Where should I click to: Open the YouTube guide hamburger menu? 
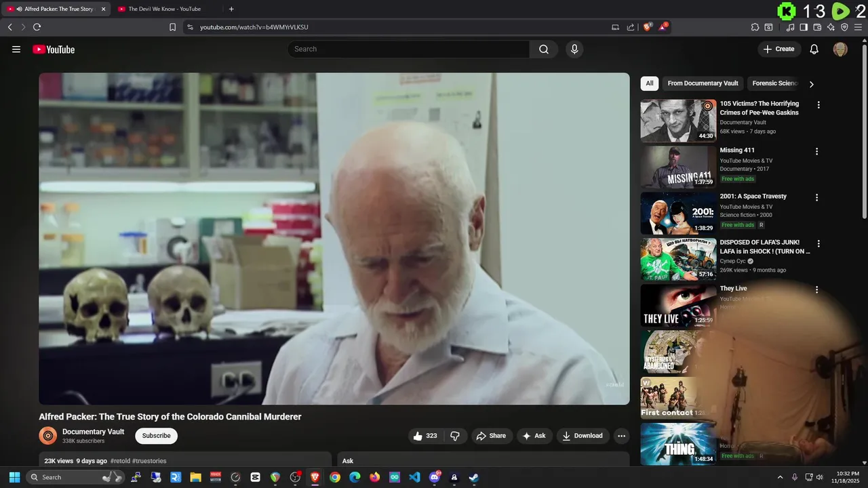(x=16, y=49)
